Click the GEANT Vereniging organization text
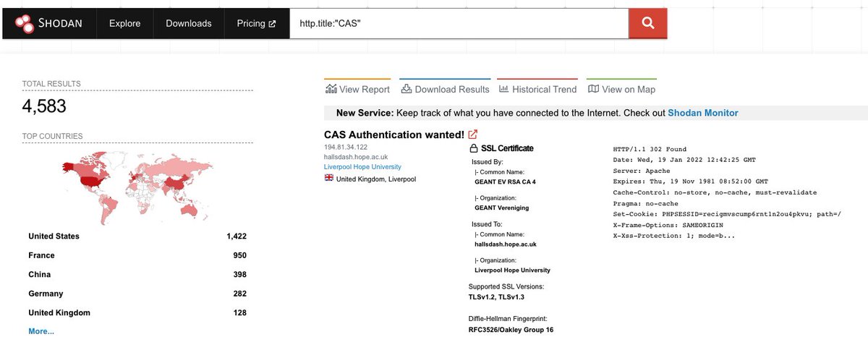Image resolution: width=868 pixels, height=350 pixels. click(x=501, y=208)
